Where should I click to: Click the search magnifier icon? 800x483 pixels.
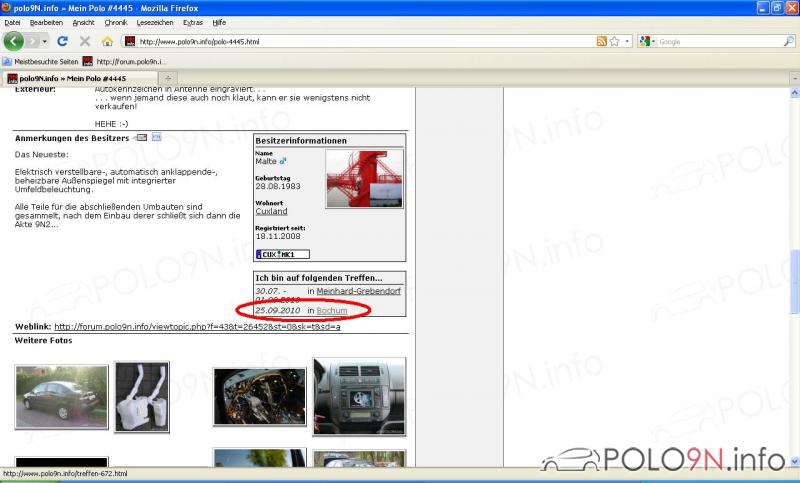click(x=789, y=41)
